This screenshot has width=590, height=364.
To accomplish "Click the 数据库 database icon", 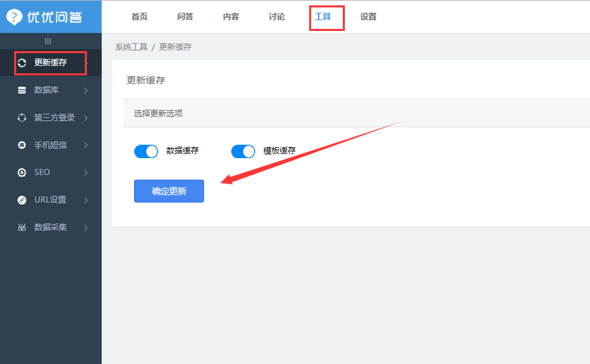I will (22, 90).
